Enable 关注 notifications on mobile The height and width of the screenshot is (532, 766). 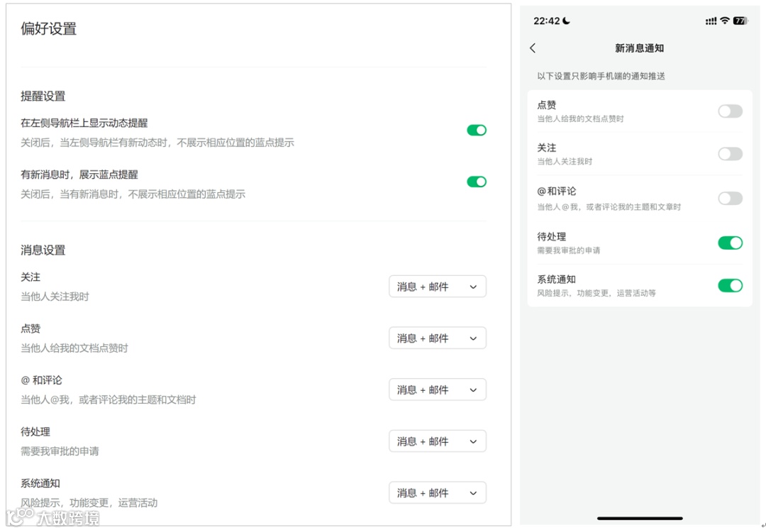pyautogui.click(x=730, y=154)
